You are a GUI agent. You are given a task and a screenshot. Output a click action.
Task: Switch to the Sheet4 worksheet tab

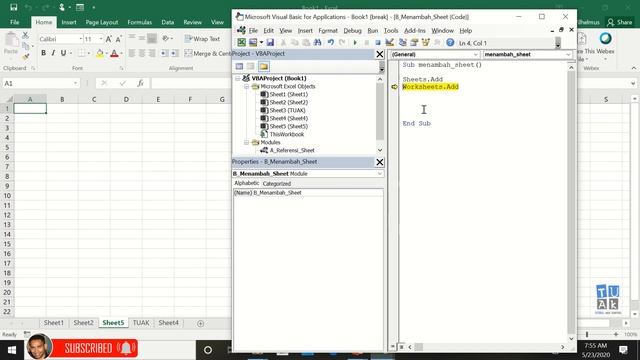click(168, 323)
